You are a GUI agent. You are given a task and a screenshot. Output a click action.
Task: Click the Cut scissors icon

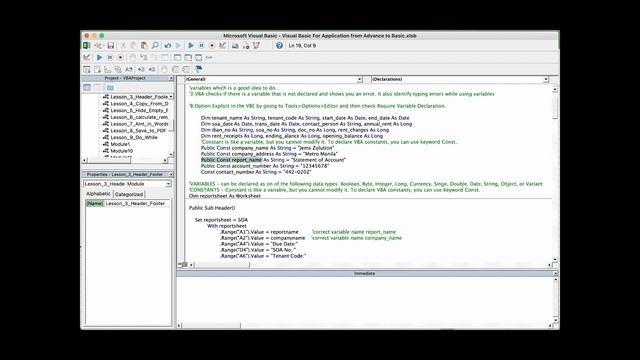tap(123, 45)
